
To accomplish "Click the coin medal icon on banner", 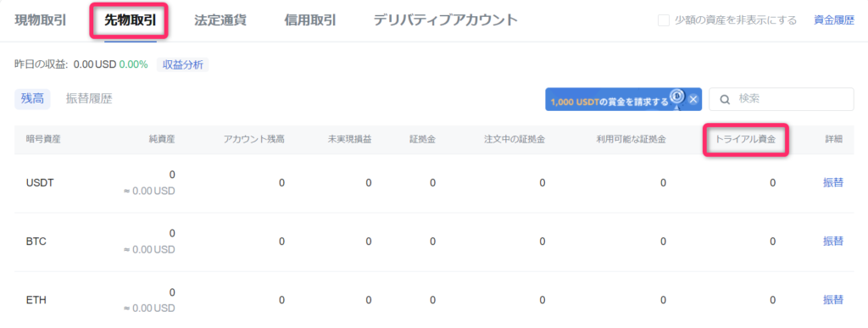I will (677, 97).
